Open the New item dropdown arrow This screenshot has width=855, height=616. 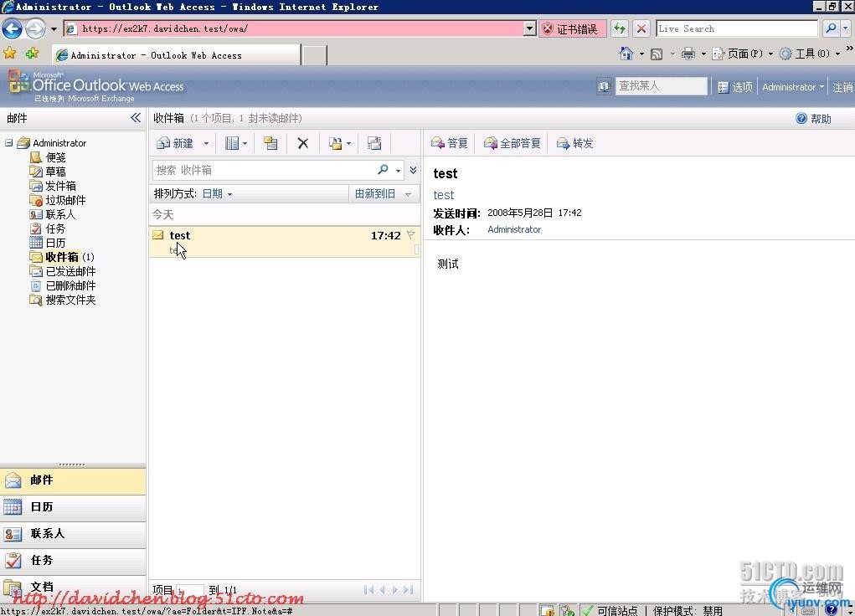[x=206, y=143]
